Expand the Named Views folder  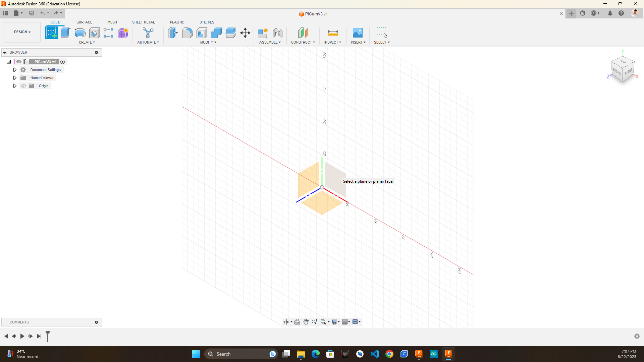(15, 78)
